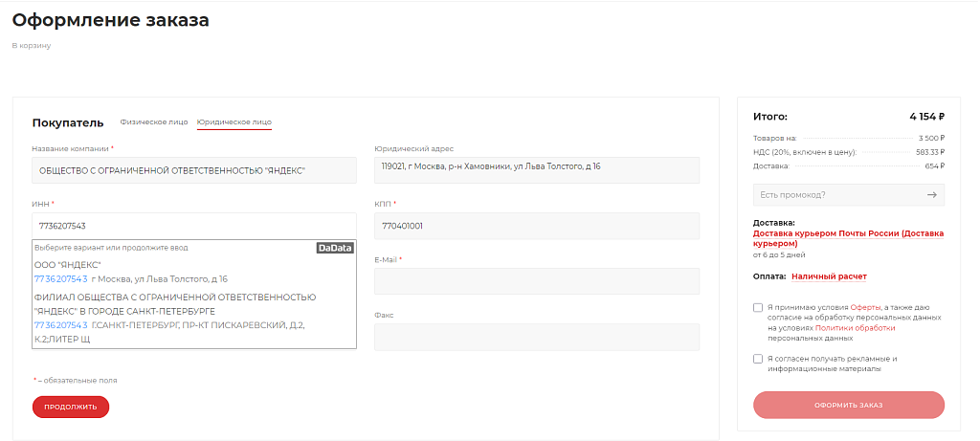Go back via В корзину link
The image size is (980, 441).
pyautogui.click(x=31, y=45)
